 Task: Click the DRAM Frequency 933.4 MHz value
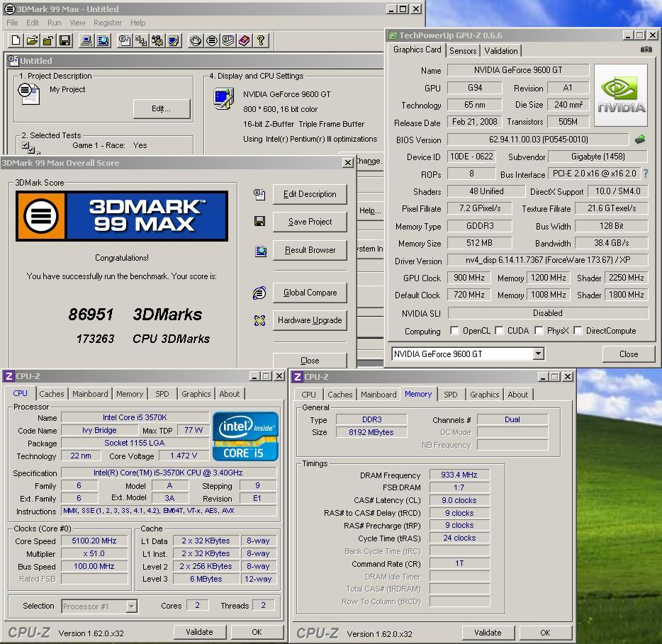point(459,475)
